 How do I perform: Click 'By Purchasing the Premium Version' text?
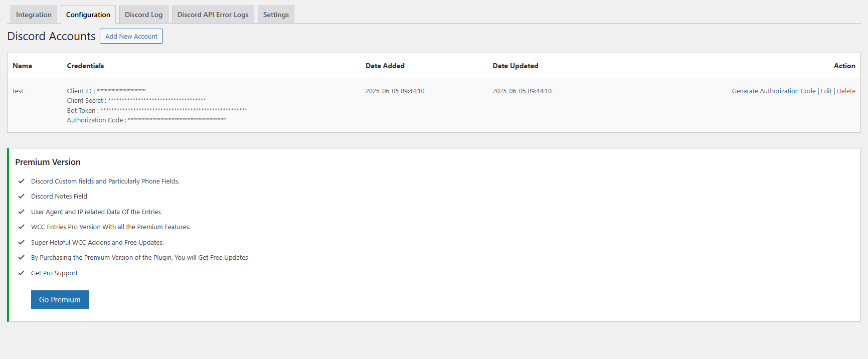139,258
